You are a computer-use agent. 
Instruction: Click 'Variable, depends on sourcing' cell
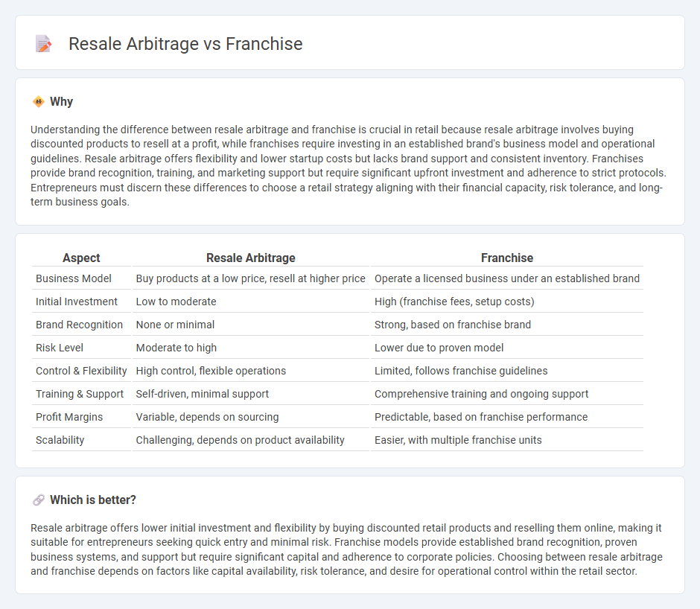click(x=251, y=417)
